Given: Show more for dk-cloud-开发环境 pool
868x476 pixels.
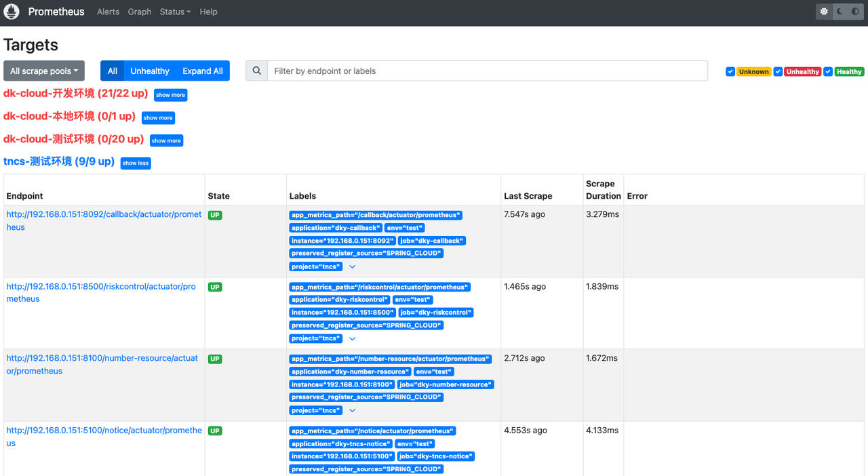Looking at the screenshot, I should [x=170, y=96].
